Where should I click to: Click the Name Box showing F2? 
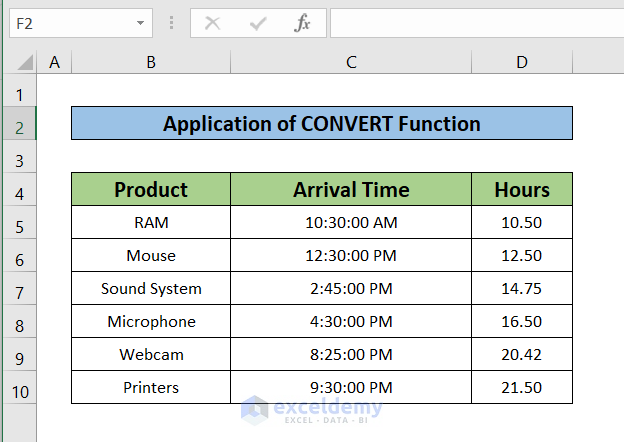pyautogui.click(x=81, y=23)
